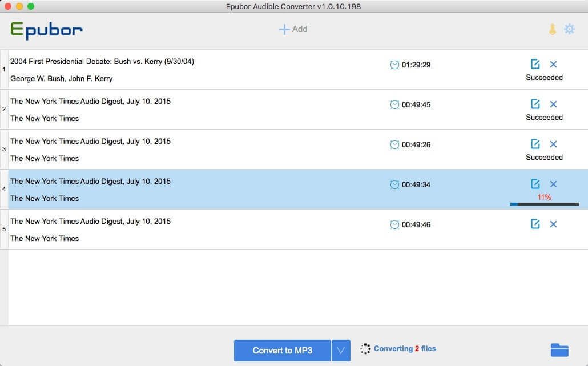Select the Audio Digest title in row 2
Image resolution: width=588 pixels, height=366 pixels.
click(90, 101)
